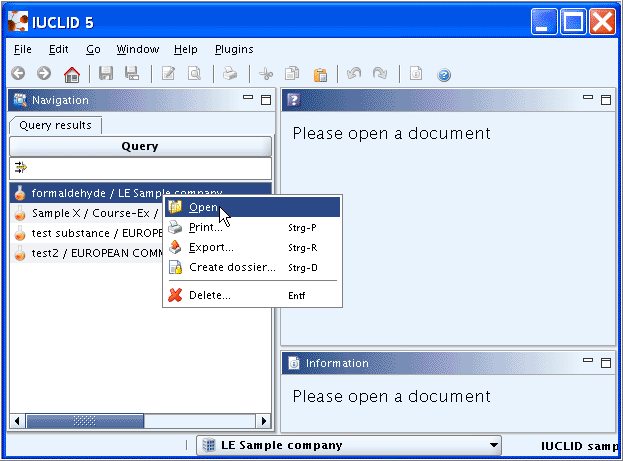
Task: Choose Open from the context menu
Action: 252,207
